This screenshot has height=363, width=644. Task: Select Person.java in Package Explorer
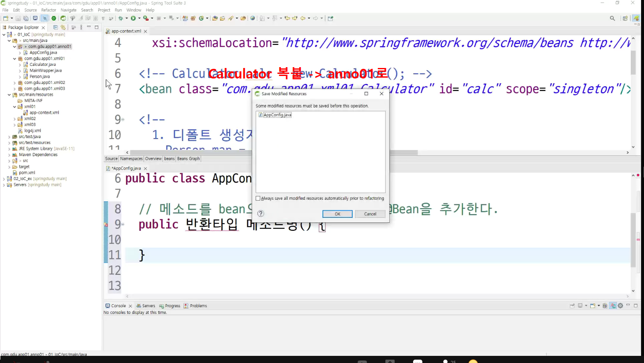39,77
